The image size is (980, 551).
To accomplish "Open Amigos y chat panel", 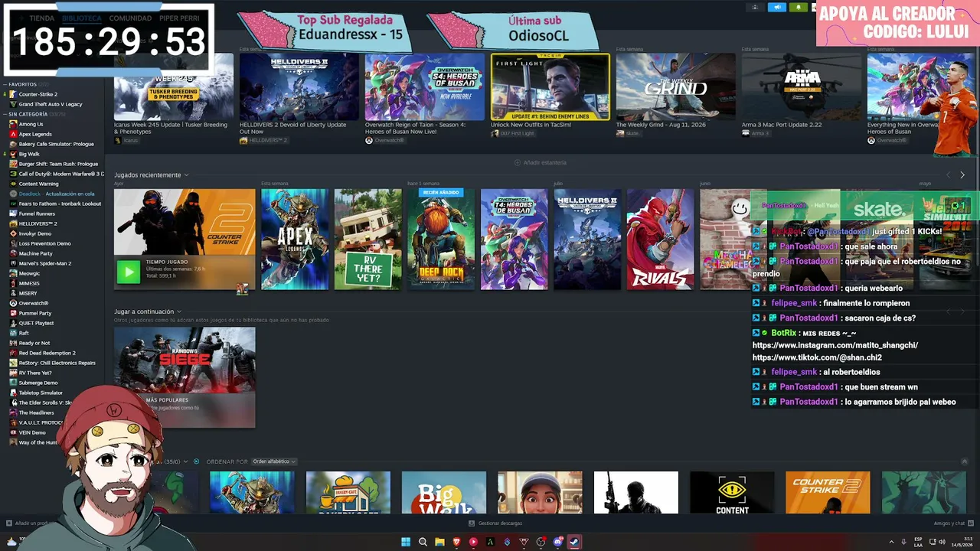I will click(949, 523).
